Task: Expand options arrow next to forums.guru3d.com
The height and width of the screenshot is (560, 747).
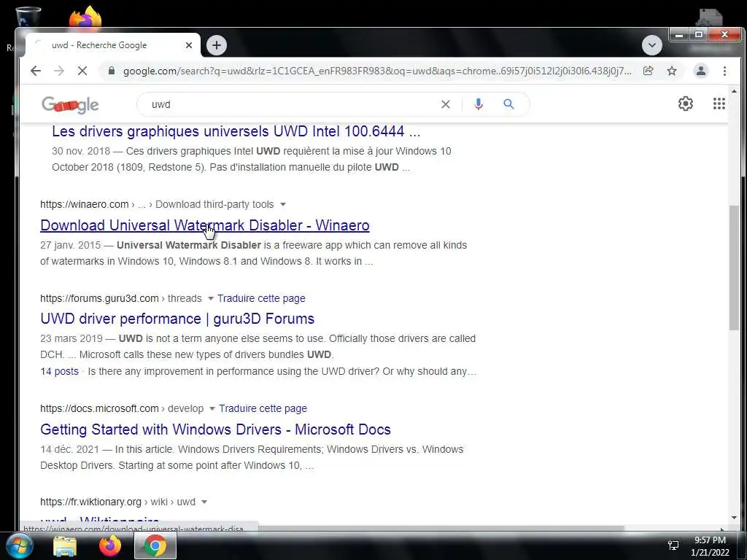Action: coord(211,298)
